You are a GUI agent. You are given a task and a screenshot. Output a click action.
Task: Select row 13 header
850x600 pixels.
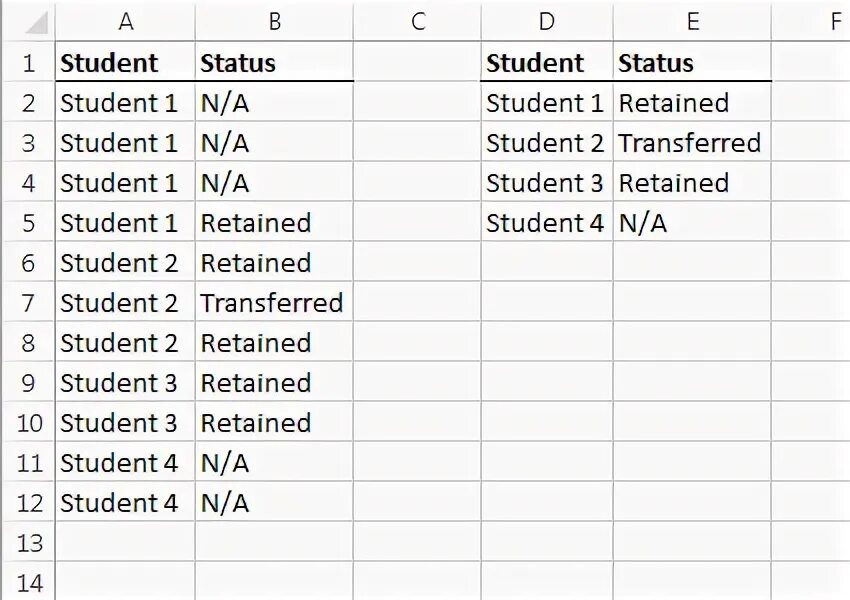click(x=28, y=543)
